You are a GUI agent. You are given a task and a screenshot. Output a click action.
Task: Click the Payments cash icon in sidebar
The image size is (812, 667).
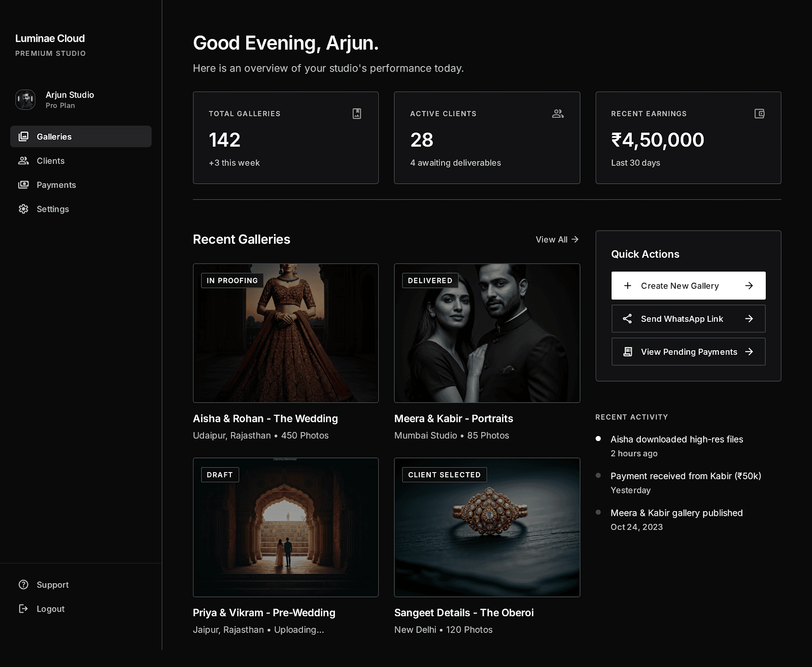pos(23,185)
